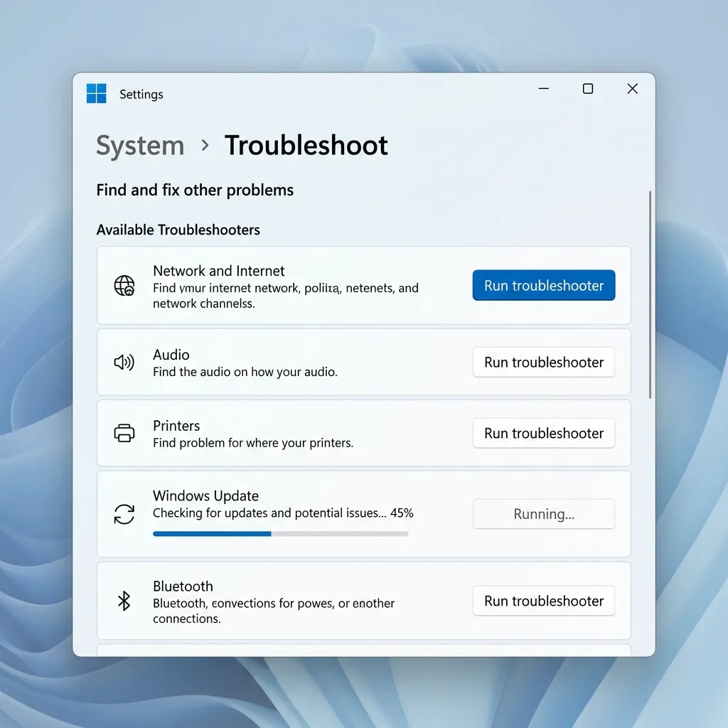728x728 pixels.
Task: Select the 'Bluetooth' title text
Action: coord(183,587)
